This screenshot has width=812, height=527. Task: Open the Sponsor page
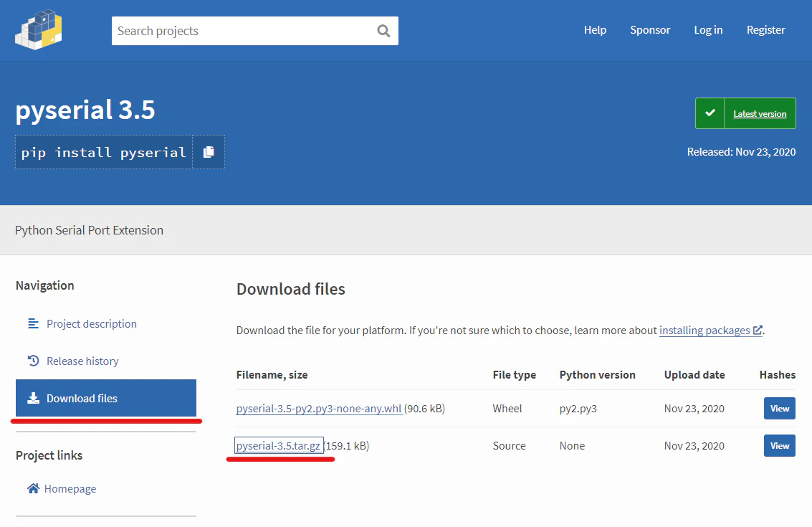click(650, 30)
